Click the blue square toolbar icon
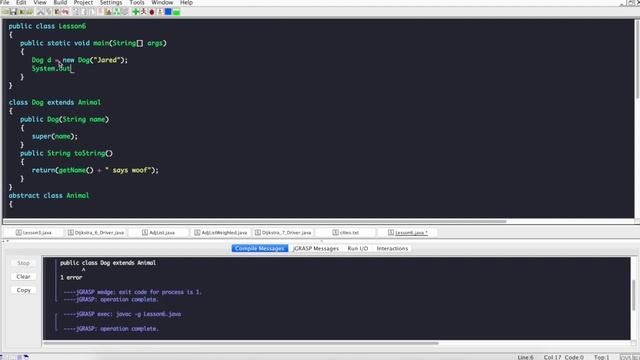The width and height of the screenshot is (640, 360). 168,12
